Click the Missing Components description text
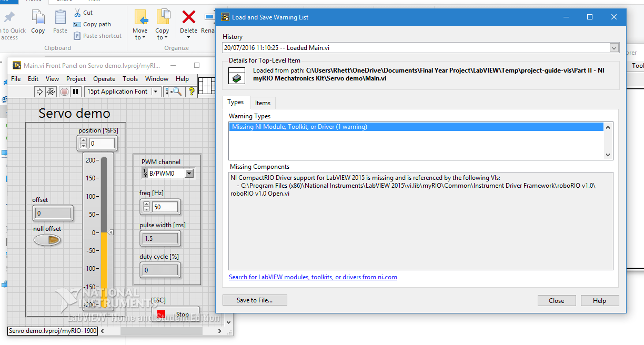644x345 pixels. coord(413,186)
